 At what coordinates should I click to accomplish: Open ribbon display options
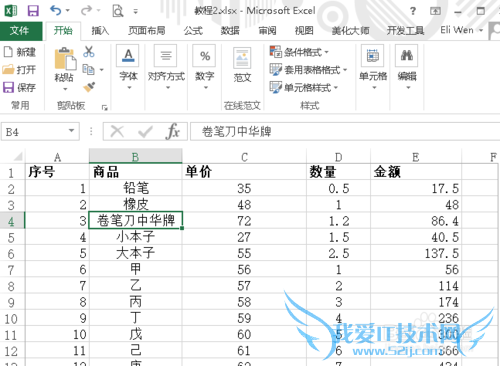435,11
